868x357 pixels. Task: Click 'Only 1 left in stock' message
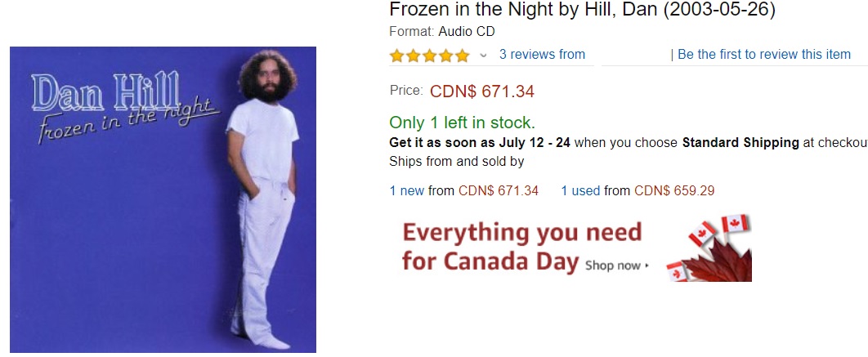click(x=462, y=123)
